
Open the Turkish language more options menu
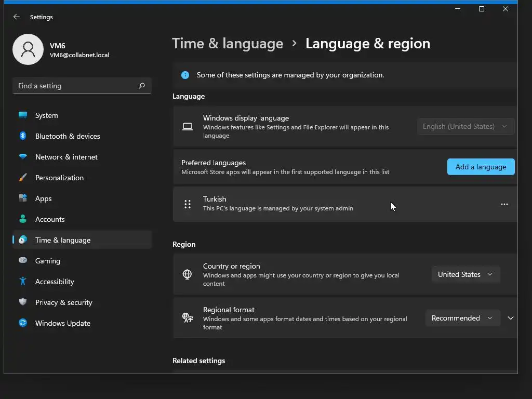pos(504,204)
